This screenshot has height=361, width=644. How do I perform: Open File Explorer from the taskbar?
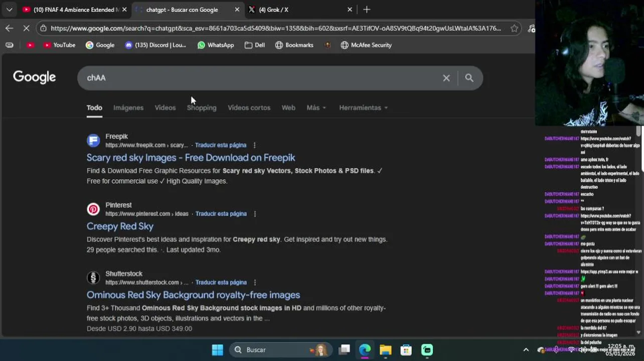coord(385,350)
